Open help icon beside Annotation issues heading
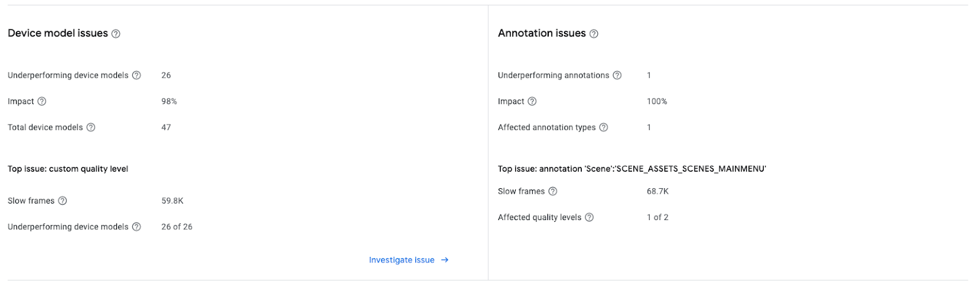This screenshot has height=290, width=980. [x=594, y=34]
